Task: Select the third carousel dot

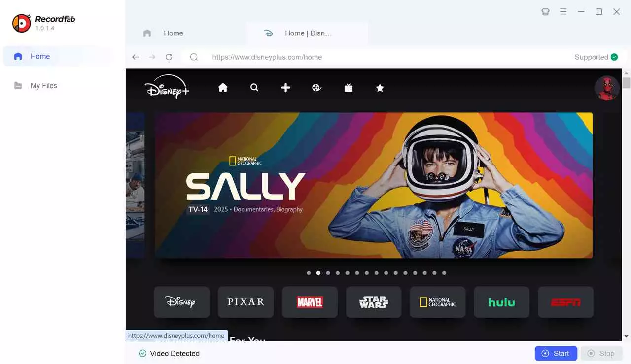Action: 328,273
